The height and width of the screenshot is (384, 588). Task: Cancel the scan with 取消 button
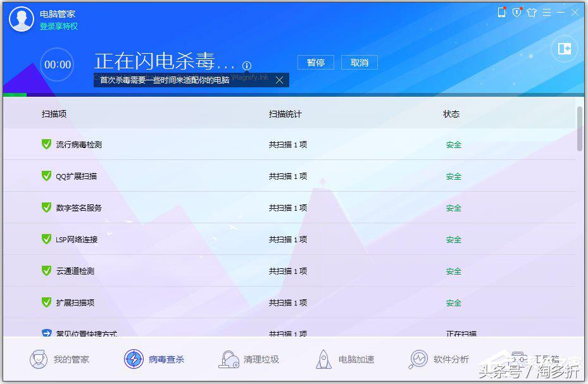(x=359, y=62)
